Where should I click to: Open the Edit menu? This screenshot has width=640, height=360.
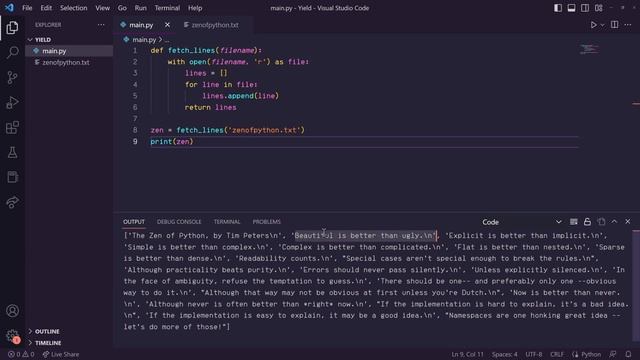[x=46, y=8]
